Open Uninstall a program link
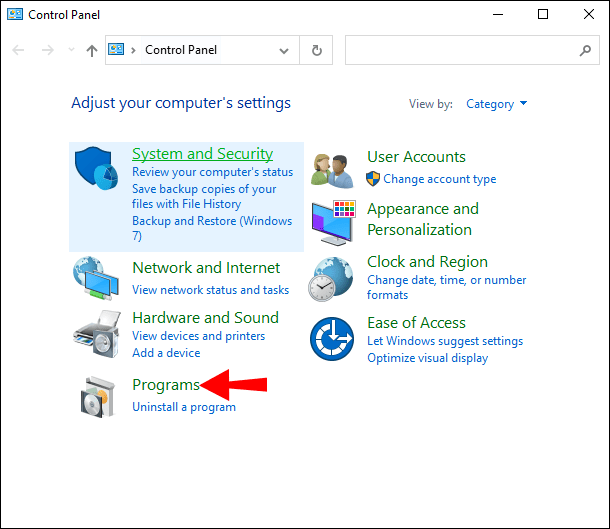This screenshot has height=529, width=610. [x=184, y=407]
